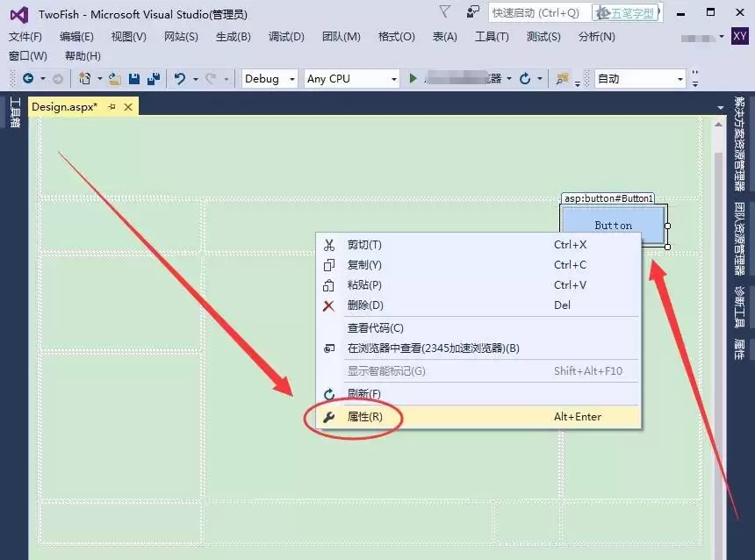
Task: Click the Quick Launch search box
Action: pos(536,12)
